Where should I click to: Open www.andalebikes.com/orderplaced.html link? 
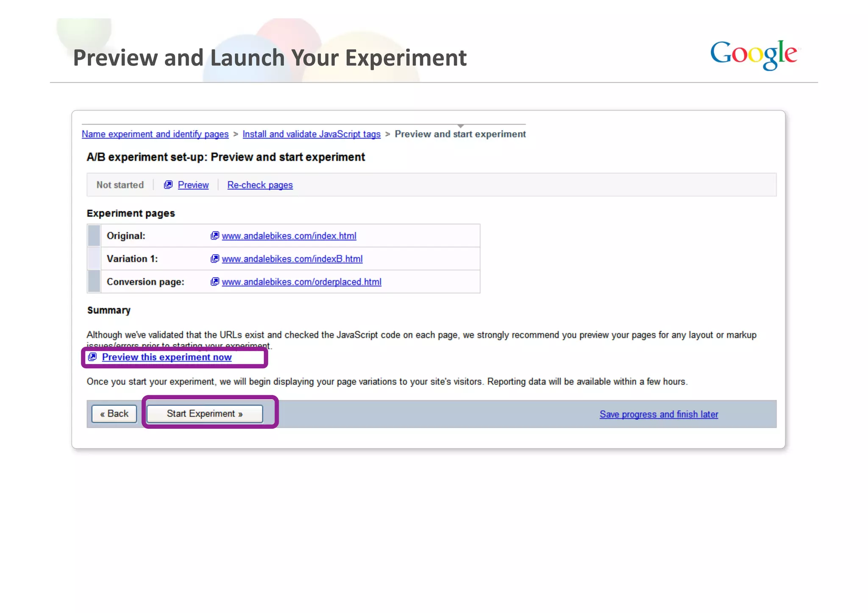tap(301, 282)
